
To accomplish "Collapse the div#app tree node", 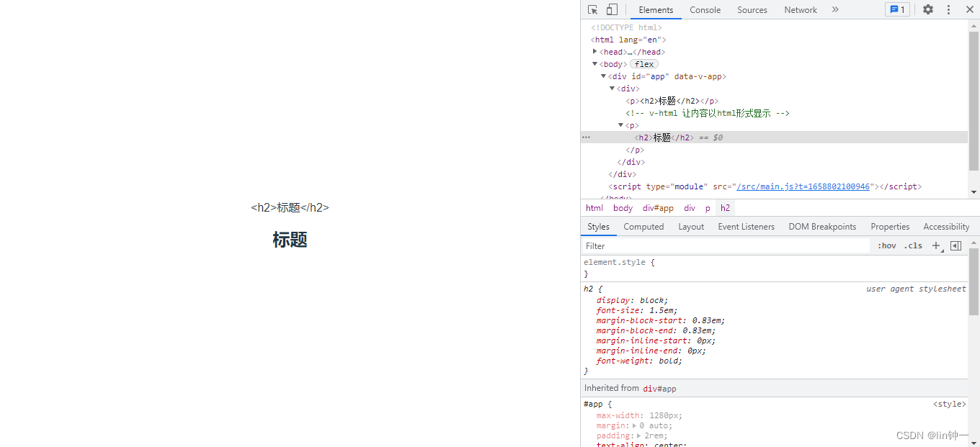I will coord(604,76).
